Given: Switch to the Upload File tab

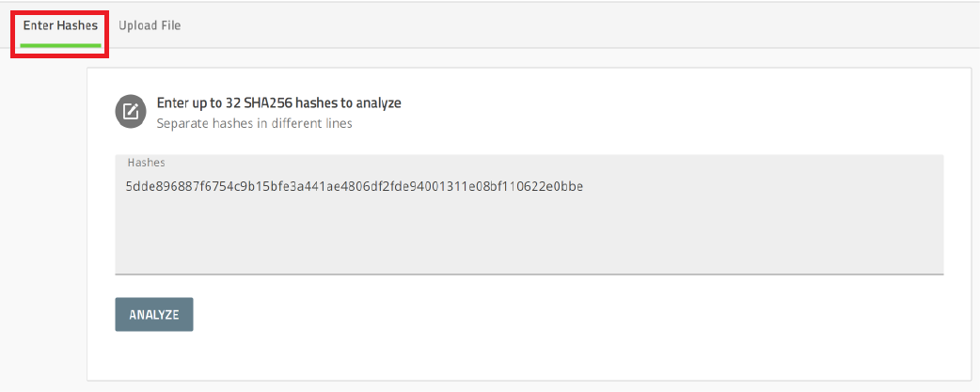Looking at the screenshot, I should coord(150,25).
